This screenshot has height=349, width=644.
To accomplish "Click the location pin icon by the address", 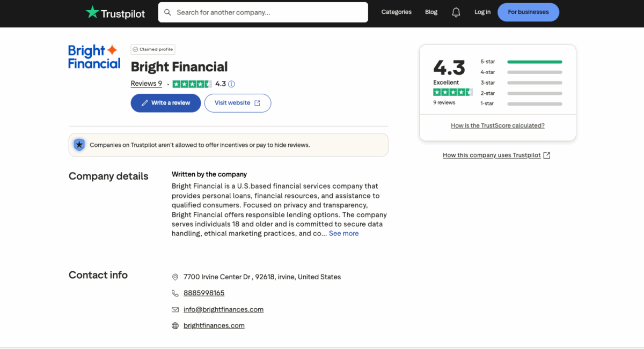I will [x=175, y=277].
